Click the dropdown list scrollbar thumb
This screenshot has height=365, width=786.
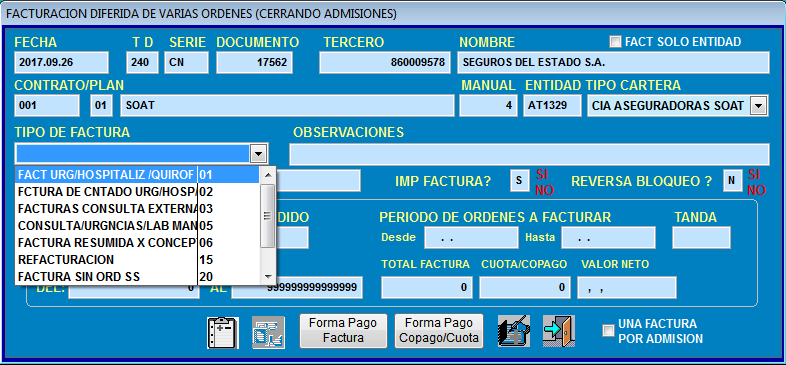point(268,216)
